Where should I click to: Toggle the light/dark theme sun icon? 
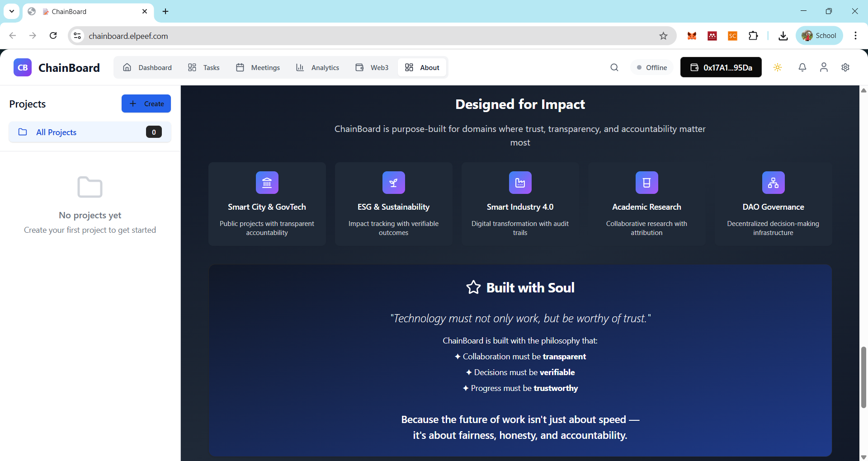(778, 67)
